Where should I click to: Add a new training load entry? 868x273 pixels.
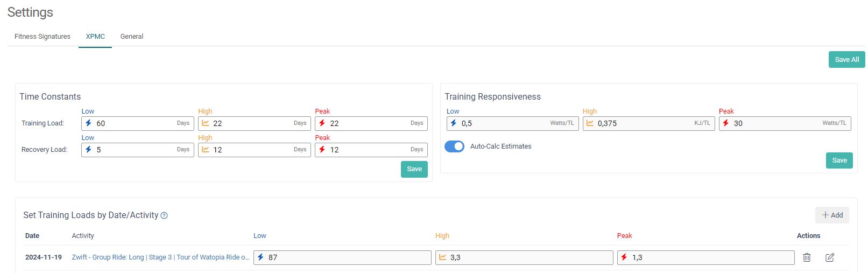(832, 215)
